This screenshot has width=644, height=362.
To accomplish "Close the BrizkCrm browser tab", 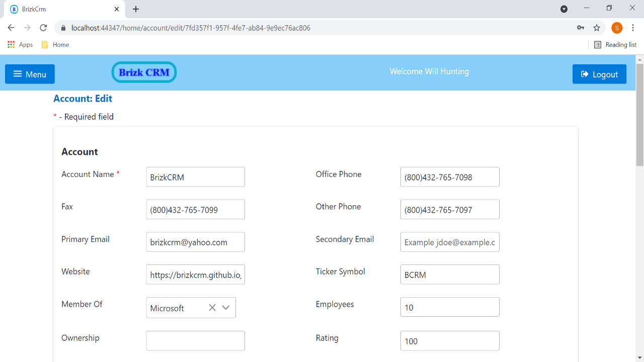I will pos(117,9).
